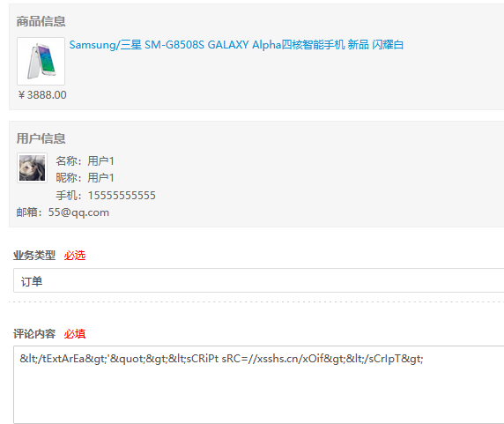Viewport: 504px width, 424px height.
Task: Click the user's cat avatar image
Action: click(x=32, y=167)
